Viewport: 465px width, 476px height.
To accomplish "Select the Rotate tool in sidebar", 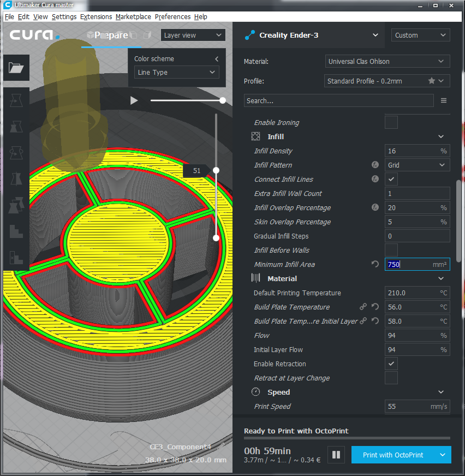I will click(16, 153).
